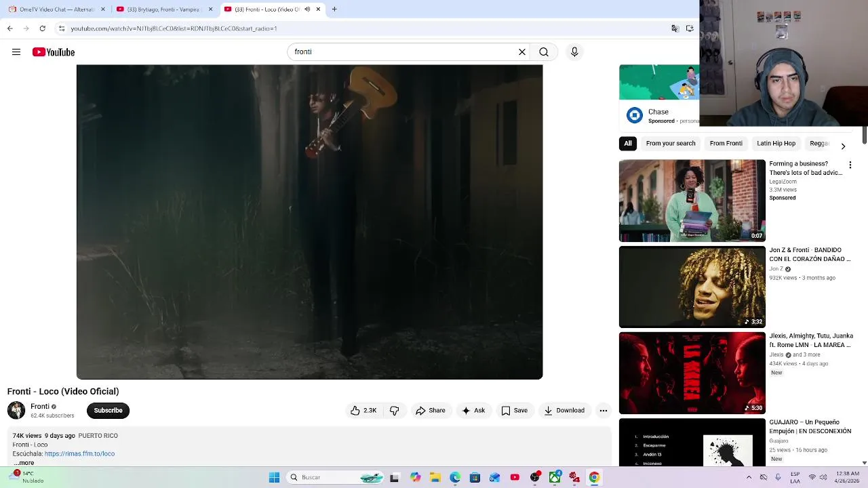This screenshot has width=868, height=488.
Task: Click the taskbar Buscar search box
Action: [x=335, y=477]
